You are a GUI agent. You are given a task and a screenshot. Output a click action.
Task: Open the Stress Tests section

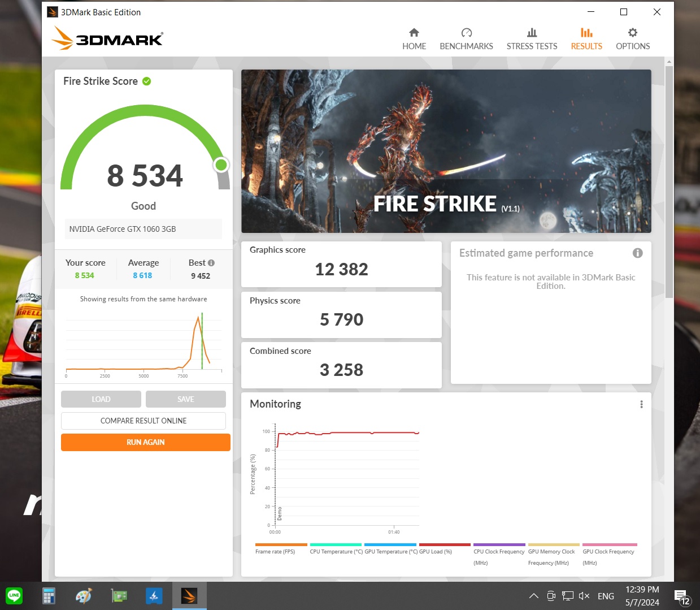[532, 39]
